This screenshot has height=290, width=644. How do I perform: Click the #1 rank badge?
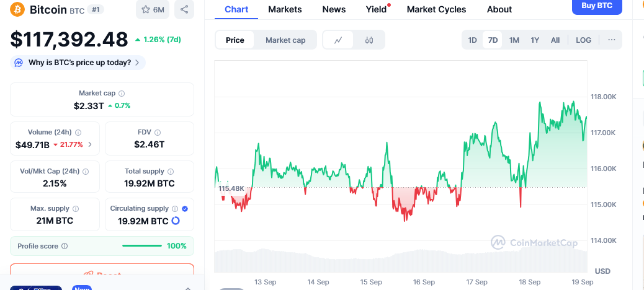click(x=96, y=9)
